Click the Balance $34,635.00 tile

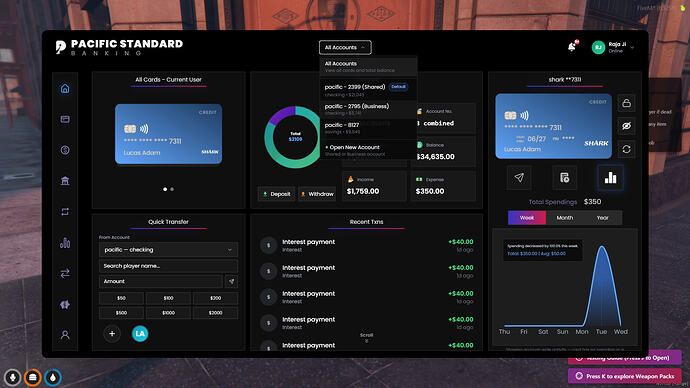443,151
